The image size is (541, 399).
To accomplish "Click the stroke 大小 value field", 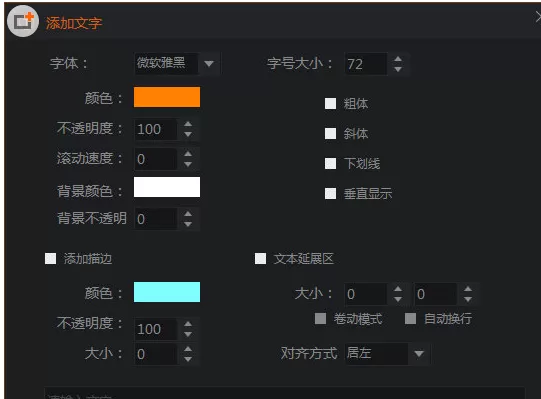I will 156,354.
